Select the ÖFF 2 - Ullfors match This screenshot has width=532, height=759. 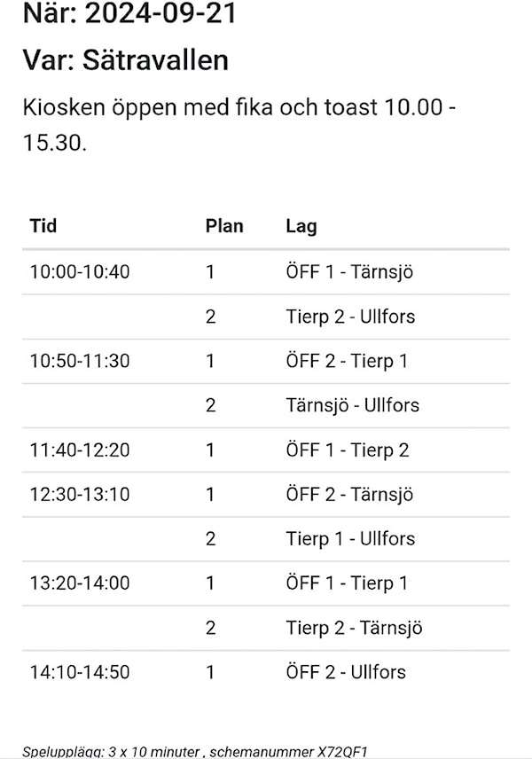346,672
